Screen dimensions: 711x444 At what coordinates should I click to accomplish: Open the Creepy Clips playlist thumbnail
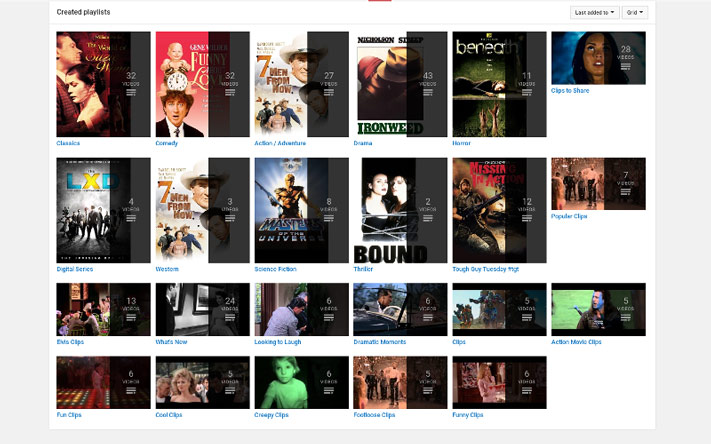pos(302,382)
